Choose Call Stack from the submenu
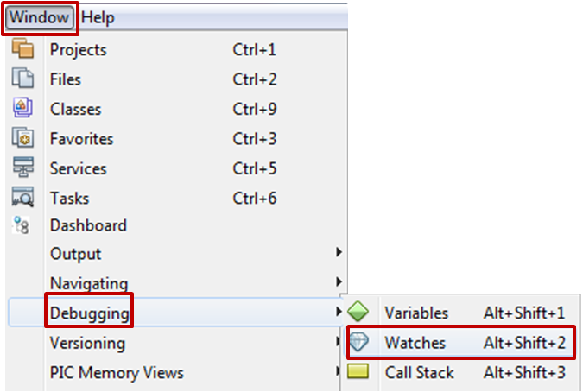583x392 pixels. [420, 372]
